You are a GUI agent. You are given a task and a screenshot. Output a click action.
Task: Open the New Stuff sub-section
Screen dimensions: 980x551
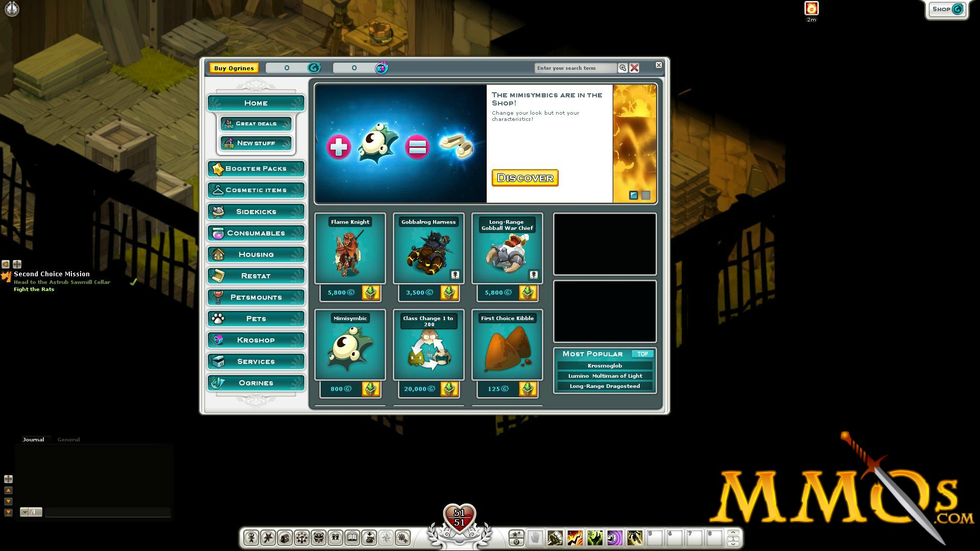pyautogui.click(x=256, y=143)
